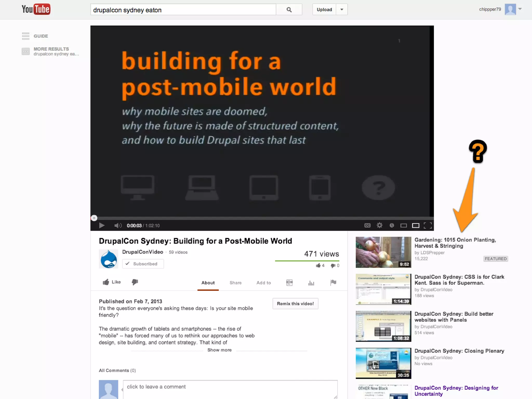Screen dimensions: 532x399
Task: Enter fullscreen mode
Action: (x=428, y=225)
